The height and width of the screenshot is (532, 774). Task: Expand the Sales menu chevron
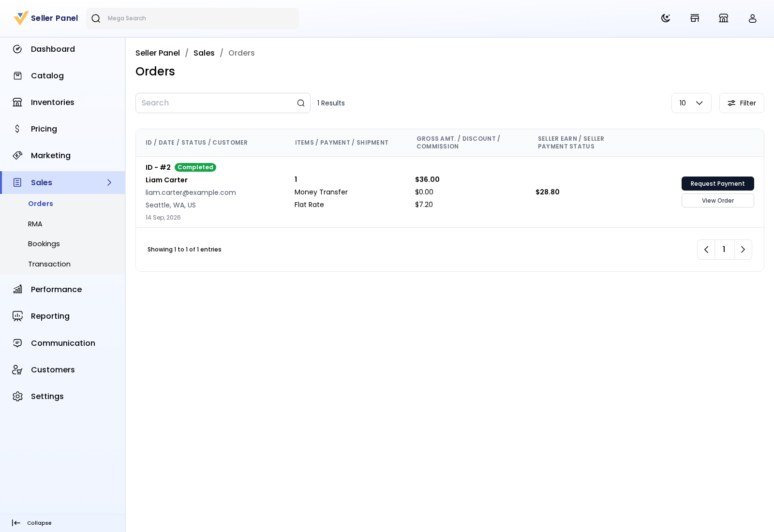pos(109,182)
